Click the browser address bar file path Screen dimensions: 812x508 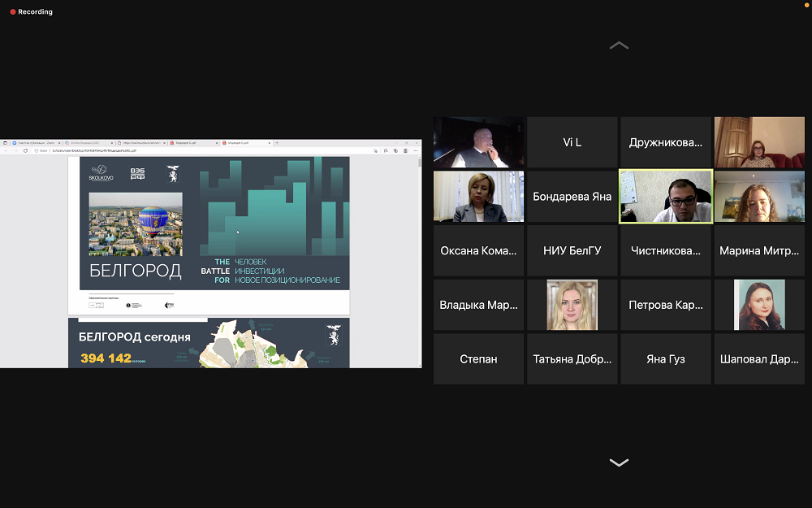(93, 150)
